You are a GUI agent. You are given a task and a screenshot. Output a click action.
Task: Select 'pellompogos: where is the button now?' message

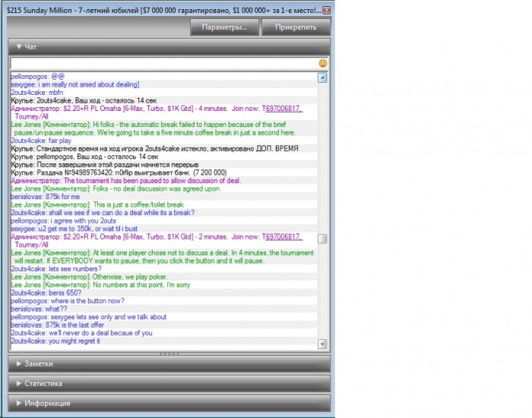coord(68,301)
